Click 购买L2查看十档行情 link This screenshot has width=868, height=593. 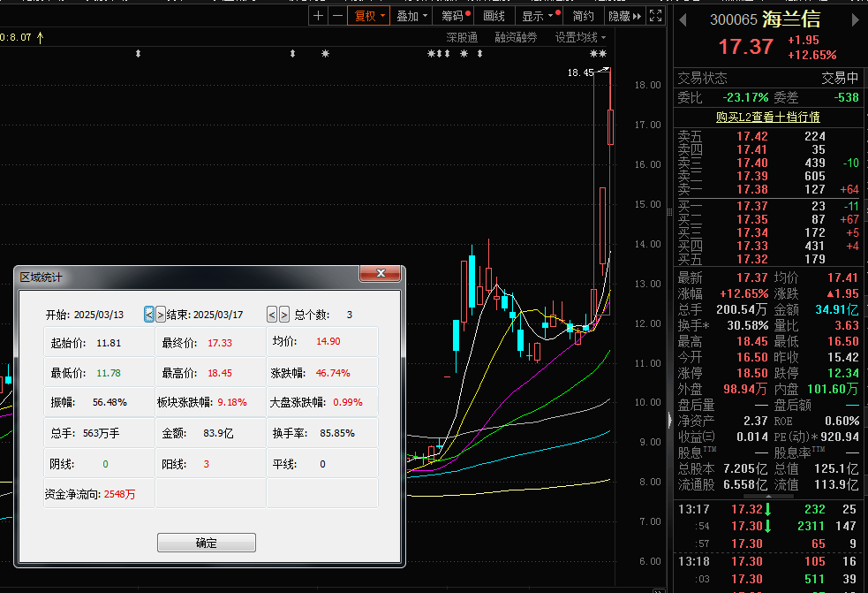[x=767, y=117]
